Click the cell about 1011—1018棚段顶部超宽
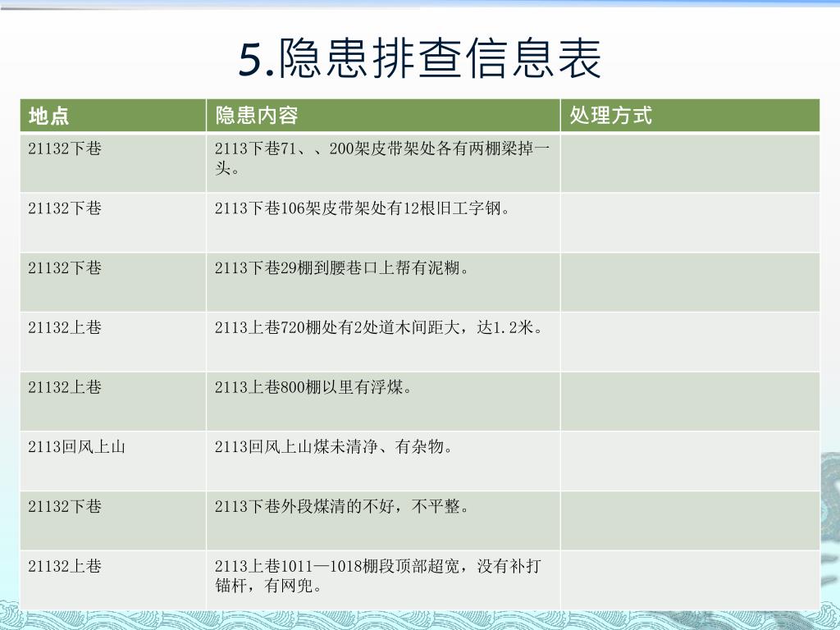The image size is (840, 630). (383, 580)
